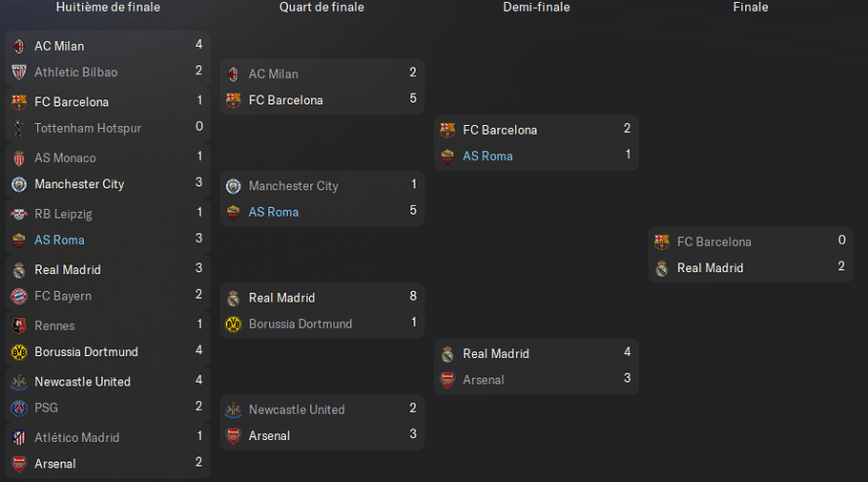Click the Arsenal crest in Demi-finale
Screen dimensions: 868x482
[447, 380]
